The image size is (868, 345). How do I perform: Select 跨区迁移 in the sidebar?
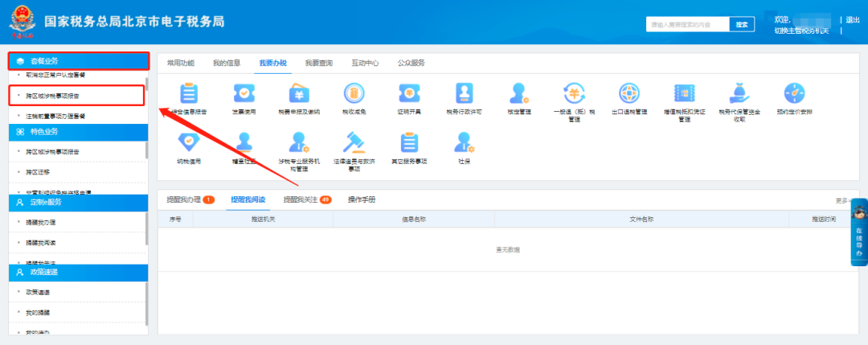[x=38, y=172]
